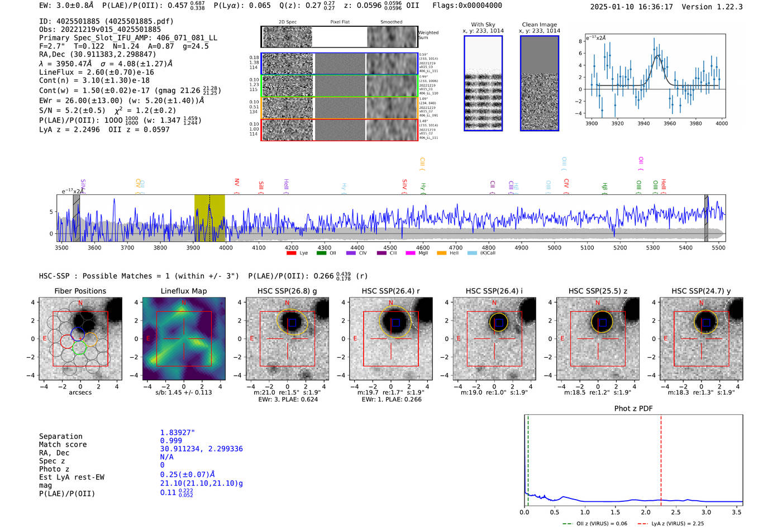Click the With Sky image panel
Screen dimensions: 782x532
[483, 83]
